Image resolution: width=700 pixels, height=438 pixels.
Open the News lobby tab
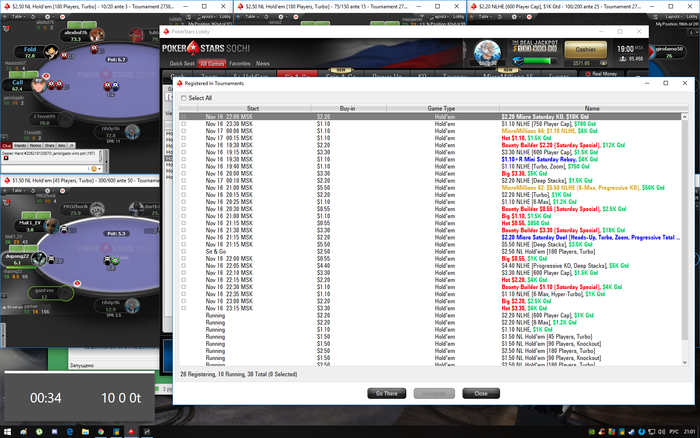[262, 64]
